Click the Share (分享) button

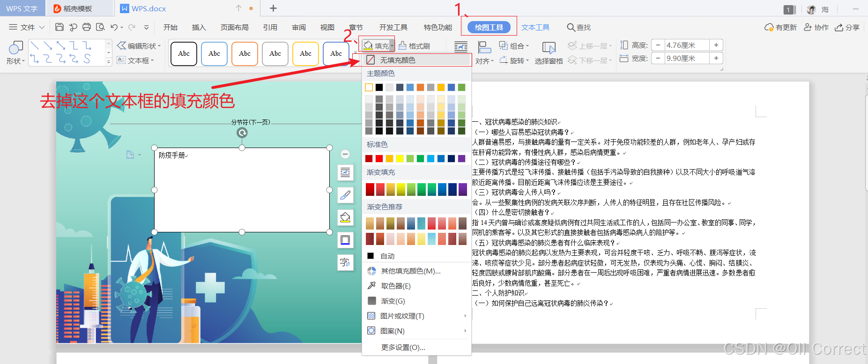847,27
